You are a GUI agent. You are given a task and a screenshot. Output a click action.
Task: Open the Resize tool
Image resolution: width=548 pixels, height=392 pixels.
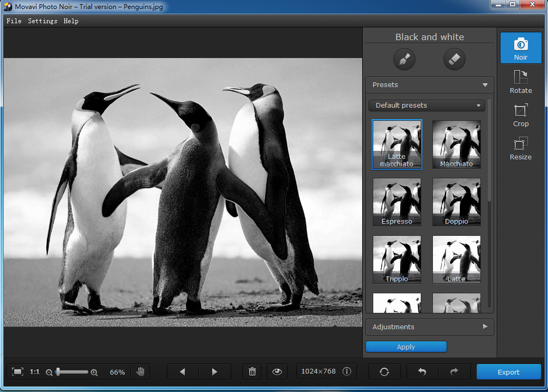click(521, 148)
